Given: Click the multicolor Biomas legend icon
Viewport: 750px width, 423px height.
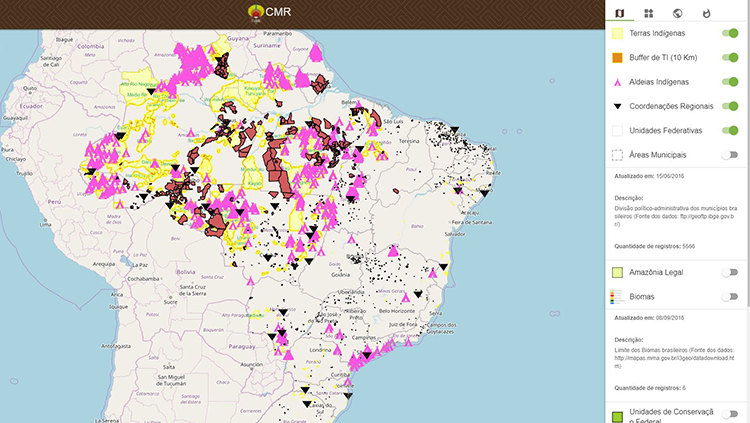Looking at the screenshot, I should point(617,297).
